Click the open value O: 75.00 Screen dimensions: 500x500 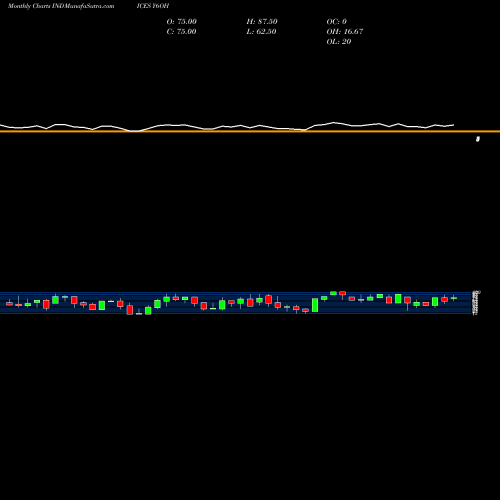pyautogui.click(x=182, y=22)
